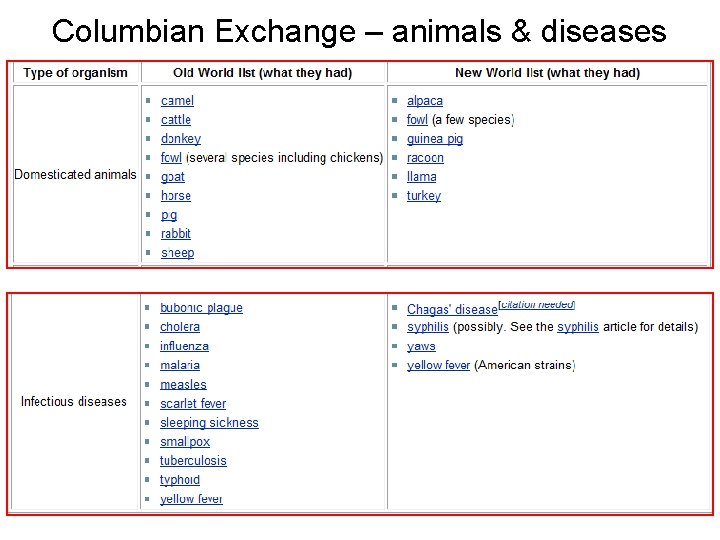This screenshot has height=540, width=720.
Task: Click the Chagas' disease link
Action: click(452, 309)
